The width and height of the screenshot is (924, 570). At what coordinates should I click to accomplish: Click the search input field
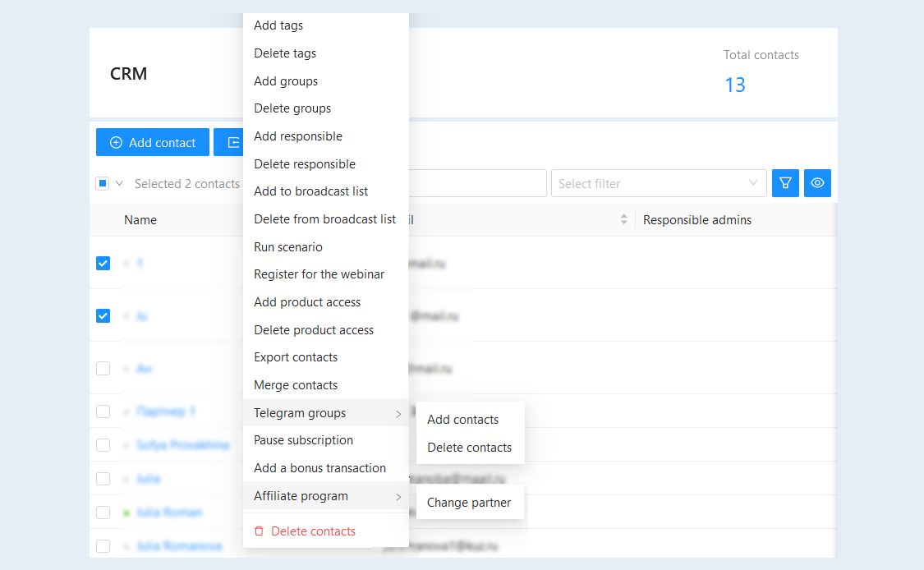477,183
